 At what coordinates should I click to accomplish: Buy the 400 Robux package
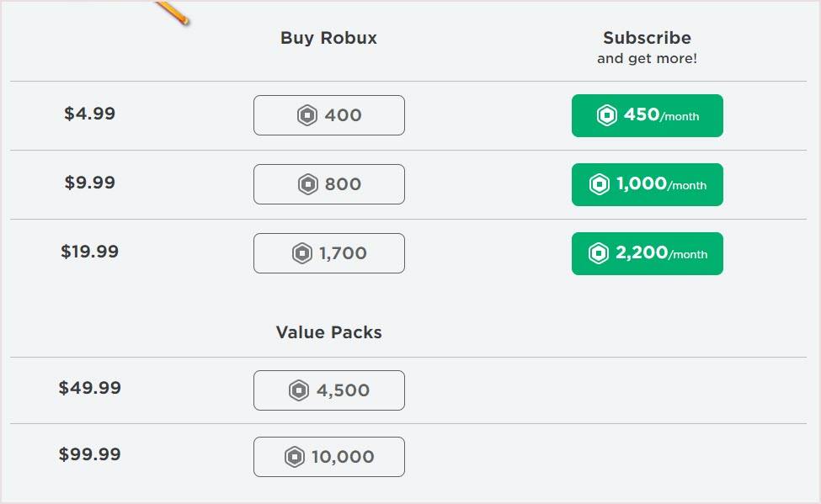point(328,115)
